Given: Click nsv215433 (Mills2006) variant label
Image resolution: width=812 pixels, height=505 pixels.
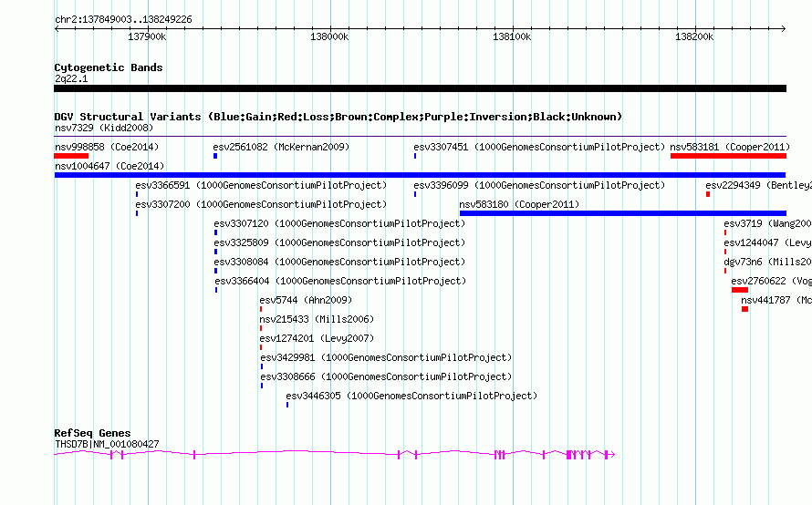Looking at the screenshot, I should 317,319.
